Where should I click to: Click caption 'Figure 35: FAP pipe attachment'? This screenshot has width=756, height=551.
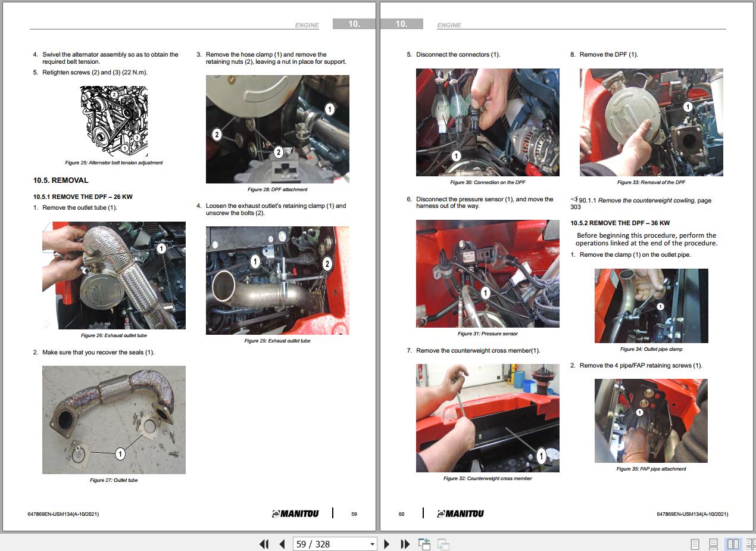coord(651,469)
